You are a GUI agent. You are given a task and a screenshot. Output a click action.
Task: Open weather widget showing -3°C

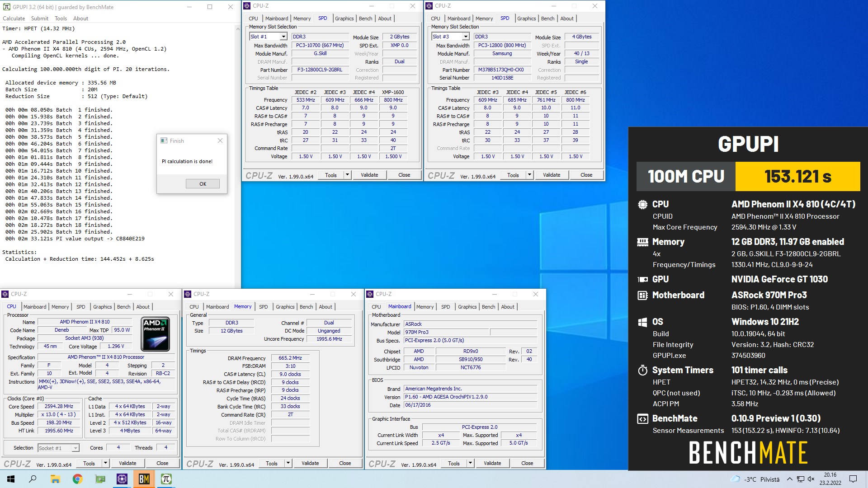[x=755, y=479]
